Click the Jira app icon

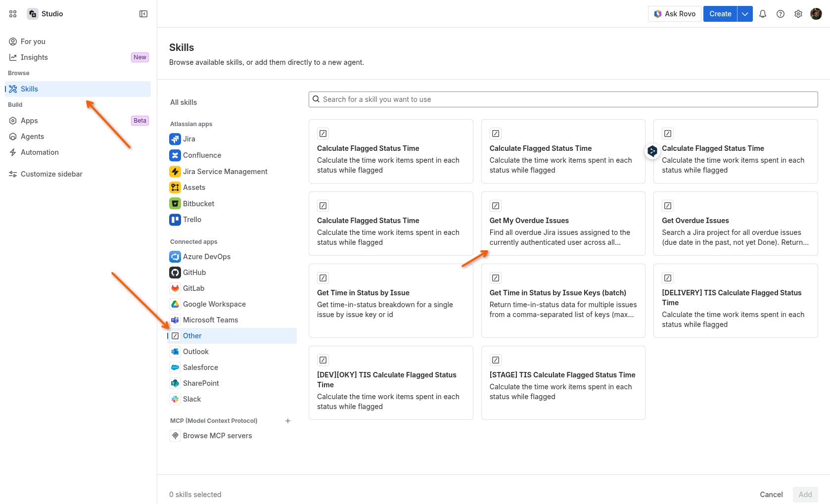[175, 139]
